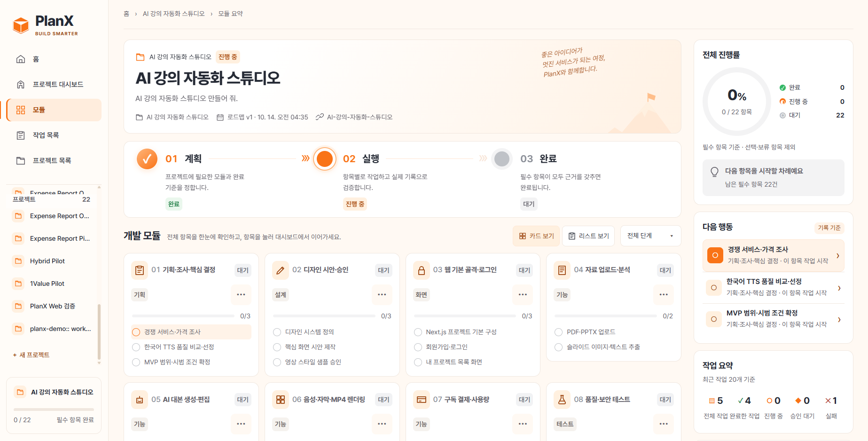Open more options for 03 웹 기본 골격·로그인
The height and width of the screenshot is (441, 868).
(523, 295)
